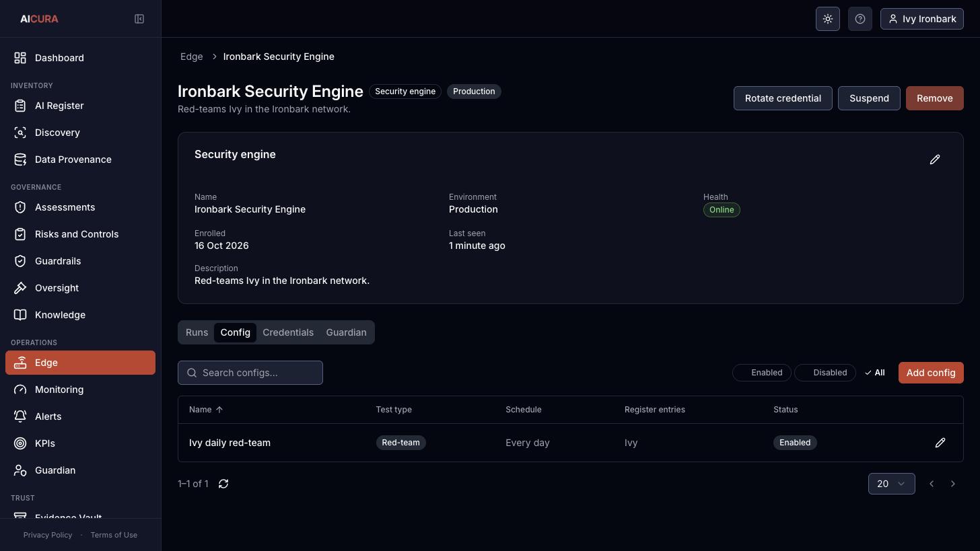The height and width of the screenshot is (551, 980).
Task: Sort the table by Name column
Action: [x=206, y=410]
